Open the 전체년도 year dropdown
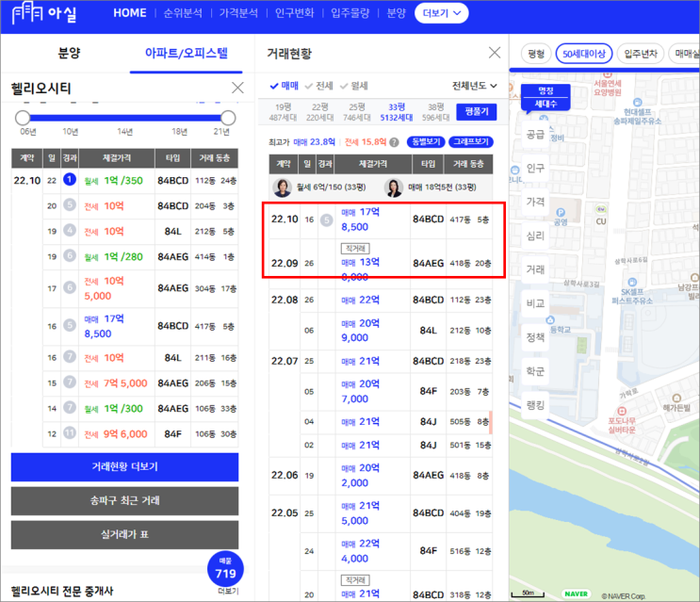The height and width of the screenshot is (602, 700). pos(475,86)
